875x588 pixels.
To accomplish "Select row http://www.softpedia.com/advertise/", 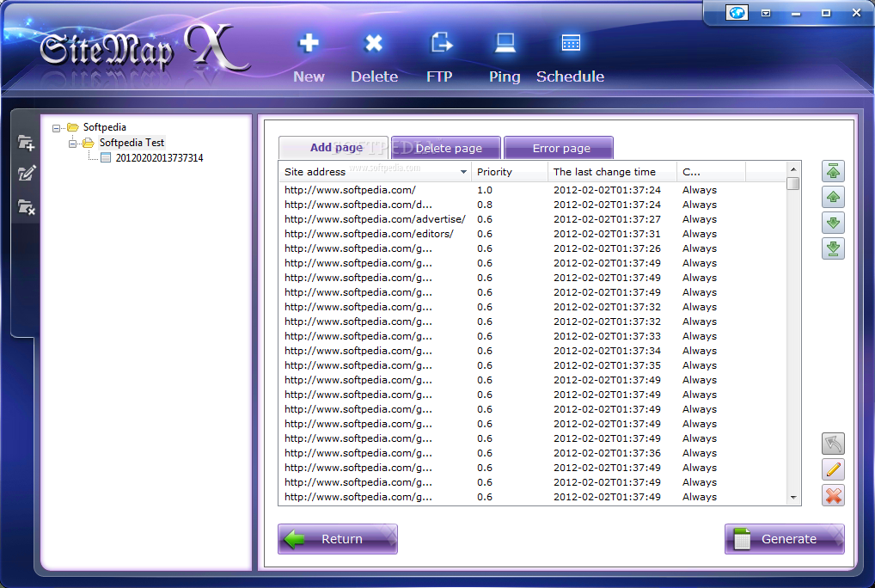I will [x=532, y=219].
